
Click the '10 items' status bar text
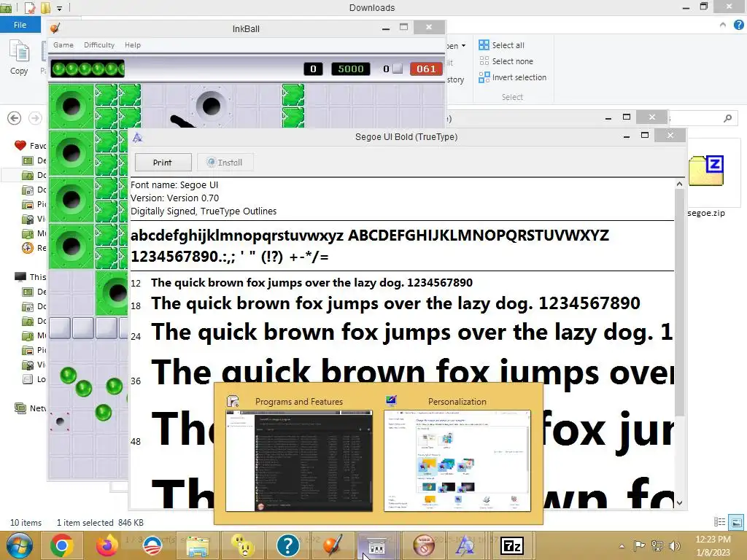click(26, 522)
